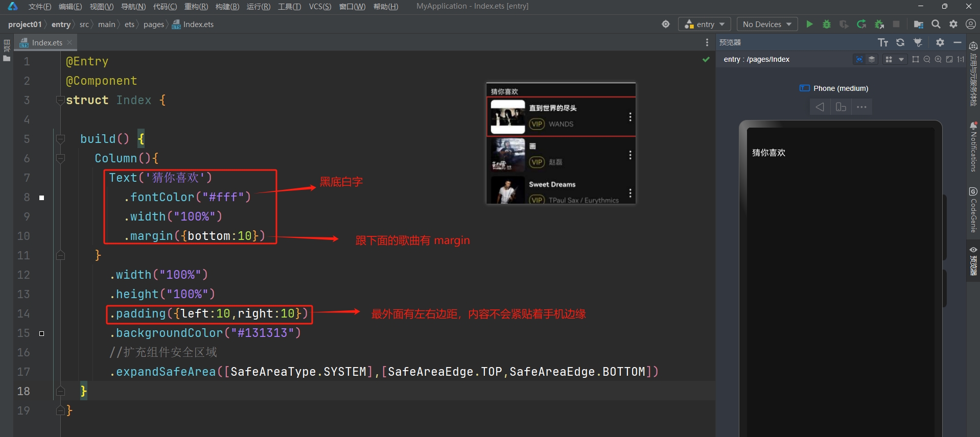Click the song list reference image thumbnail
Image resolution: width=980 pixels, height=437 pixels.
click(x=561, y=143)
